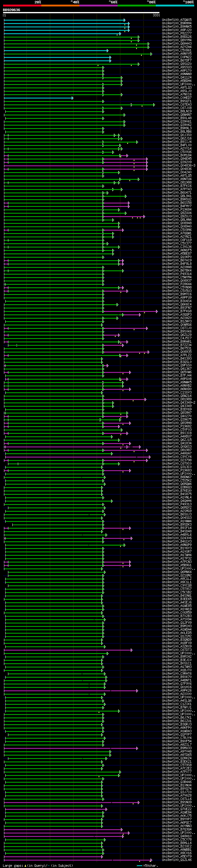This screenshot has width=197, height=868.
Task: Open hit UniRef100_A7QWX5
Action: [177, 20]
